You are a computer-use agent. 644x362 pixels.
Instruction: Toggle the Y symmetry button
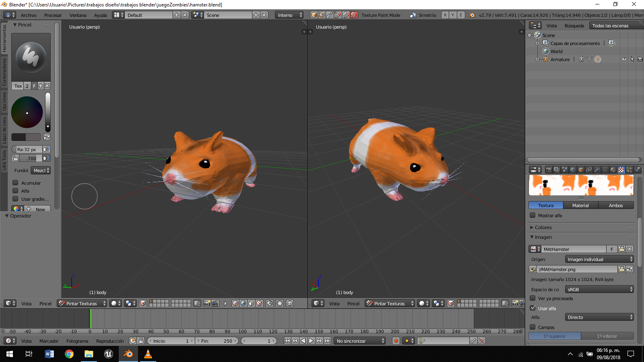tap(452, 15)
